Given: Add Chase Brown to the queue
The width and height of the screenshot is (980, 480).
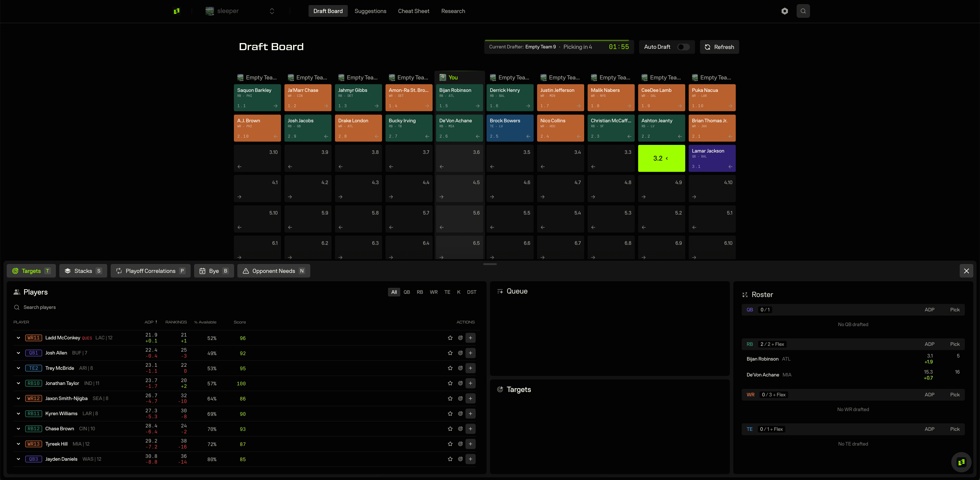Looking at the screenshot, I should (471, 429).
